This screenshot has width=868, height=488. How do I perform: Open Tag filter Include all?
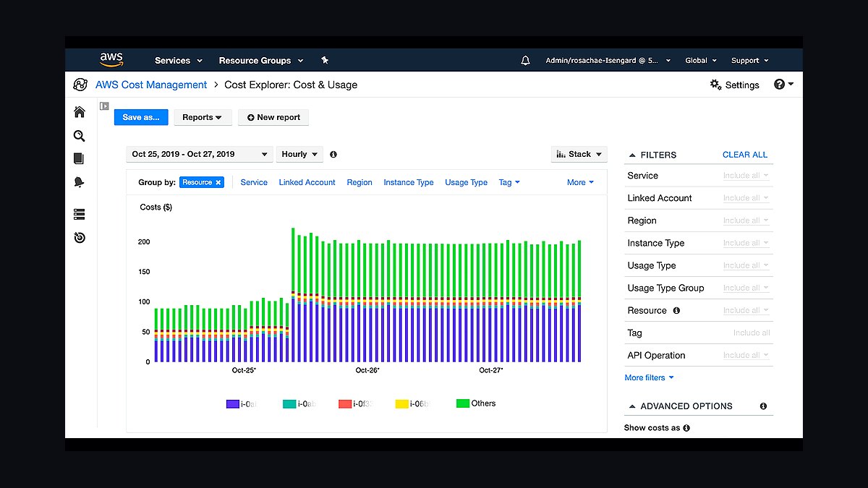pyautogui.click(x=752, y=333)
